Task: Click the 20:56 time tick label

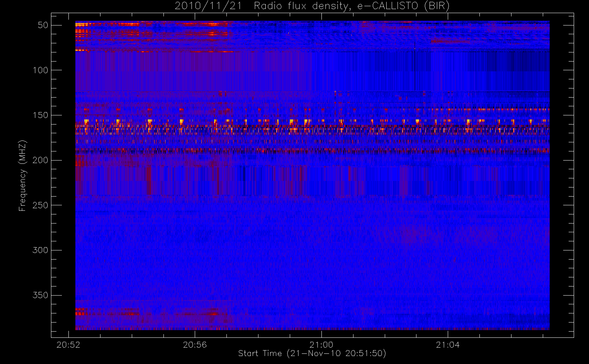Action: tap(195, 345)
